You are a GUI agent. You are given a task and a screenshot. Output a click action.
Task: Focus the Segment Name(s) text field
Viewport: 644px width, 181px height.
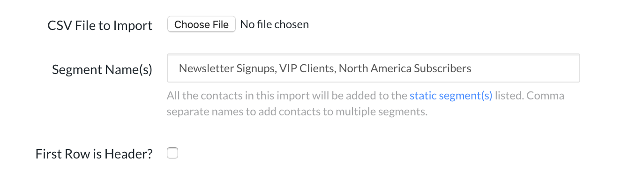pos(374,68)
